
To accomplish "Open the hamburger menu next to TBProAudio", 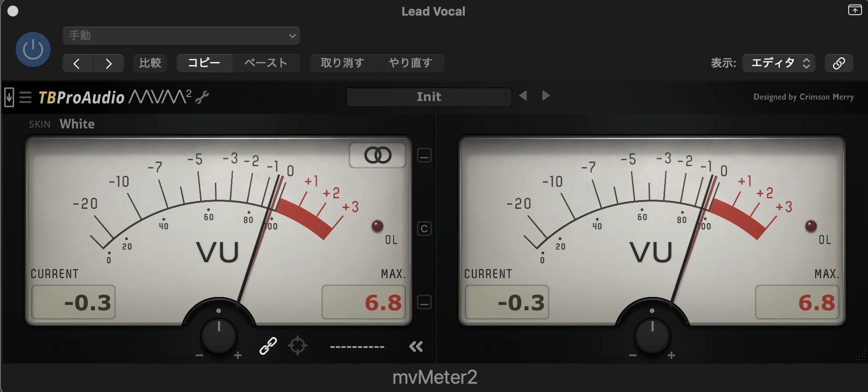I will (26, 97).
